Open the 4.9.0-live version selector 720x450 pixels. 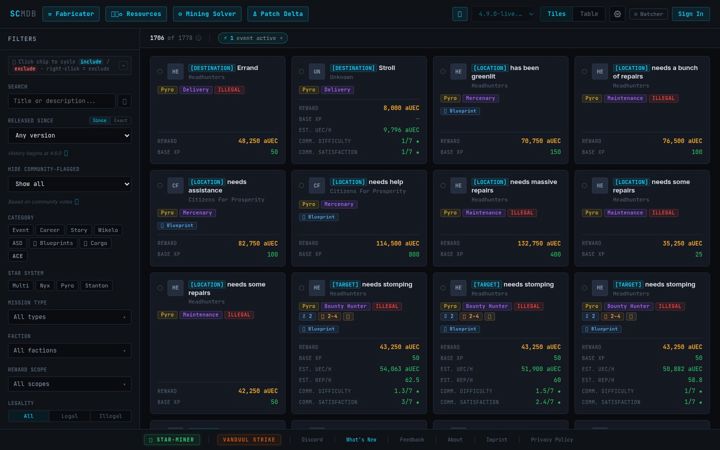(x=505, y=14)
